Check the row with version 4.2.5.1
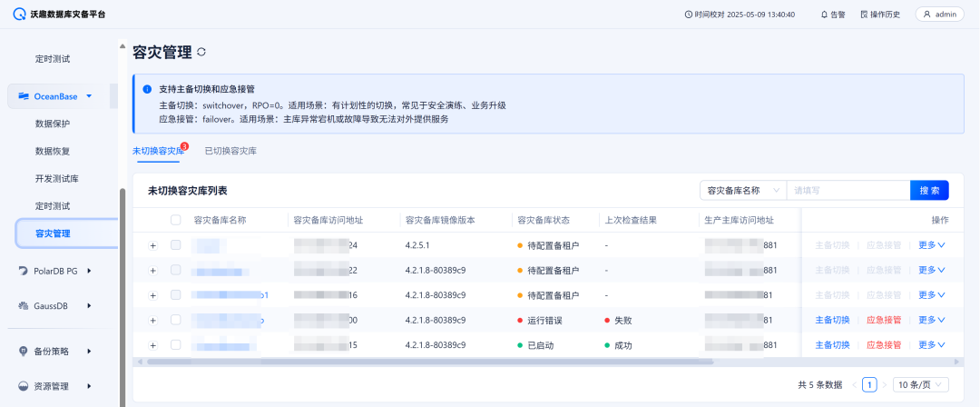The width and height of the screenshot is (980, 407). tap(176, 244)
